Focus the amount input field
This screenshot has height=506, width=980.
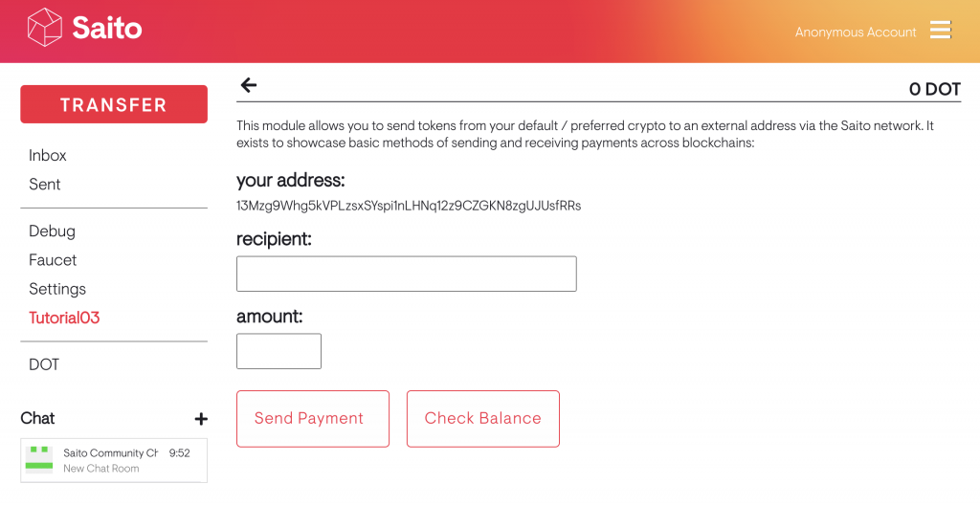[278, 351]
